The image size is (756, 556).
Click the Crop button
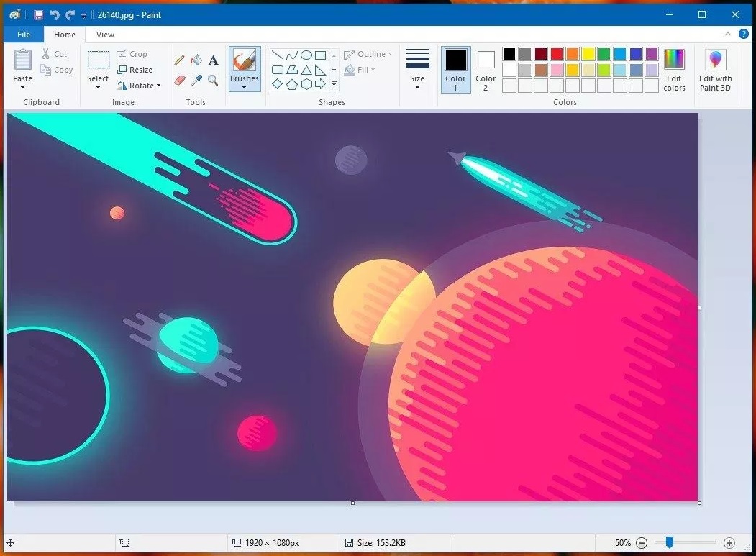point(132,54)
